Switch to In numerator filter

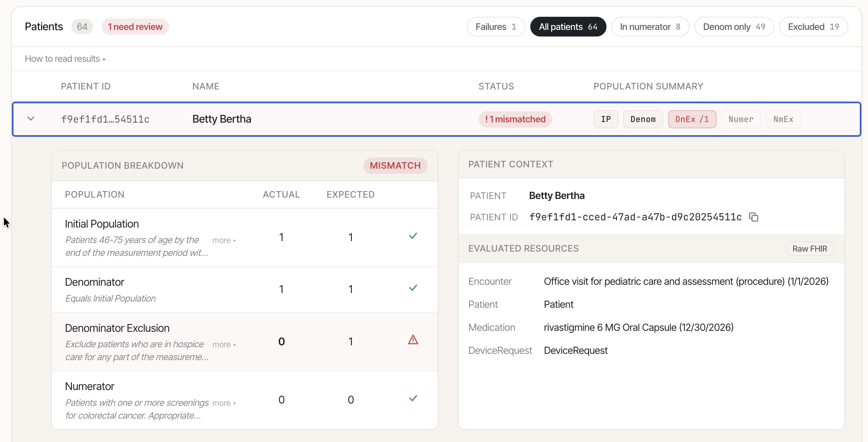(x=650, y=27)
